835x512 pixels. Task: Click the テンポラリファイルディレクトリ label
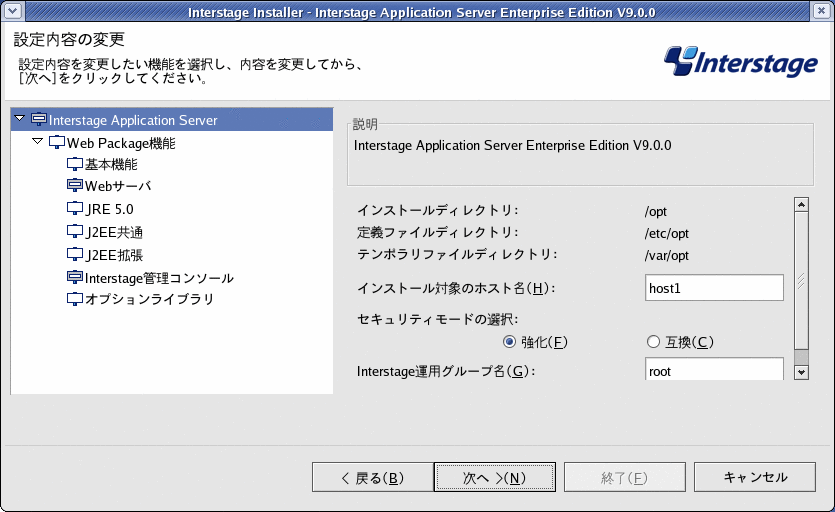[x=457, y=255]
